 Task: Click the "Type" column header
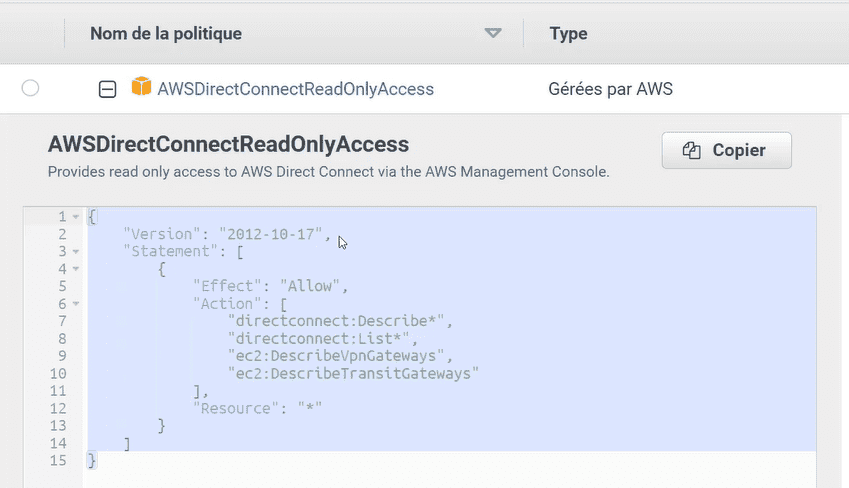point(568,34)
